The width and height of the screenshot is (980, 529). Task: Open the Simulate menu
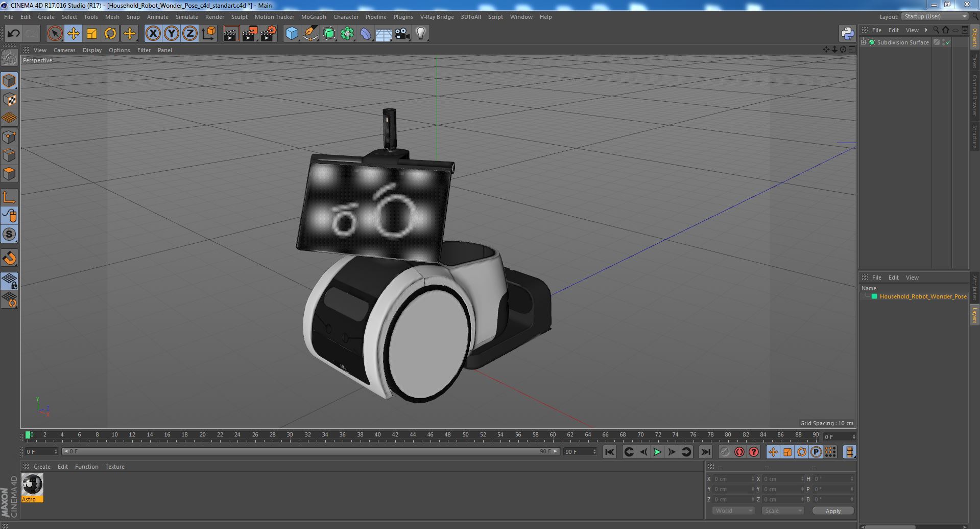pos(186,17)
